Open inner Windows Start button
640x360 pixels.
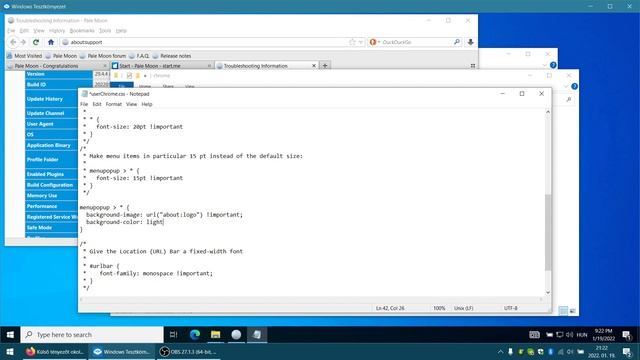tap(10, 335)
